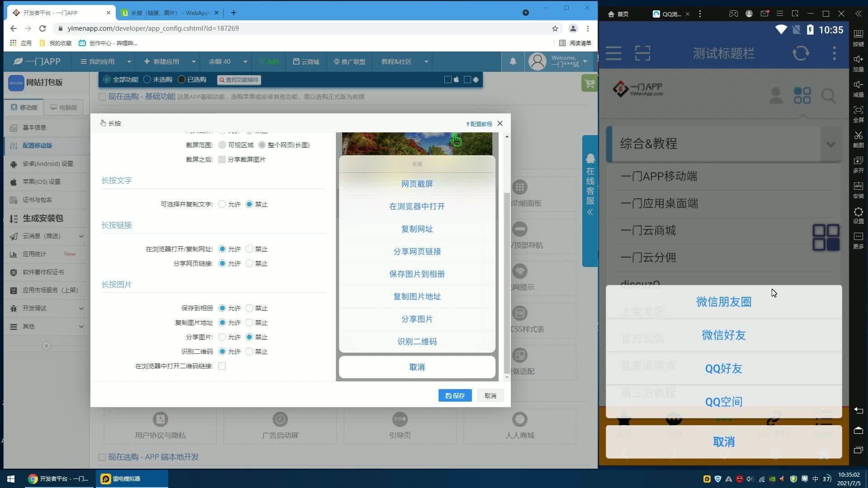Click the green shopping cart icon
The width and height of the screenshot is (868, 488).
click(x=590, y=84)
